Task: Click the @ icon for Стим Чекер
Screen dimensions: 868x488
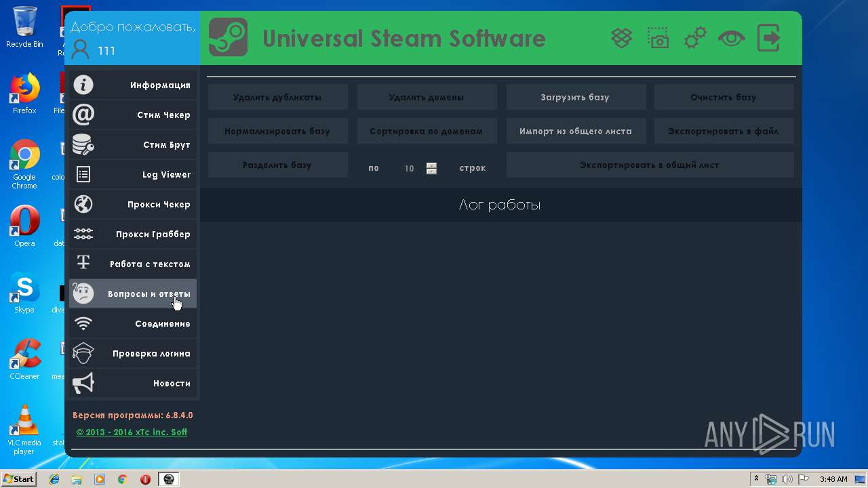Action: [83, 115]
